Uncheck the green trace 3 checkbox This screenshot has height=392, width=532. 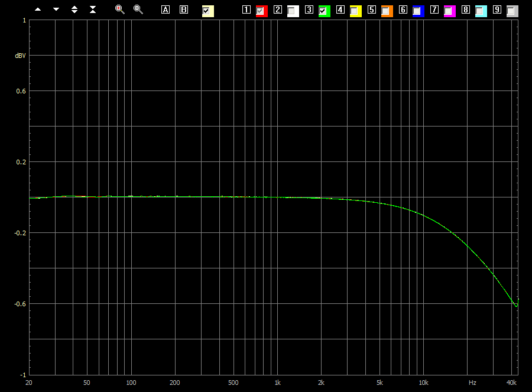[x=323, y=11]
